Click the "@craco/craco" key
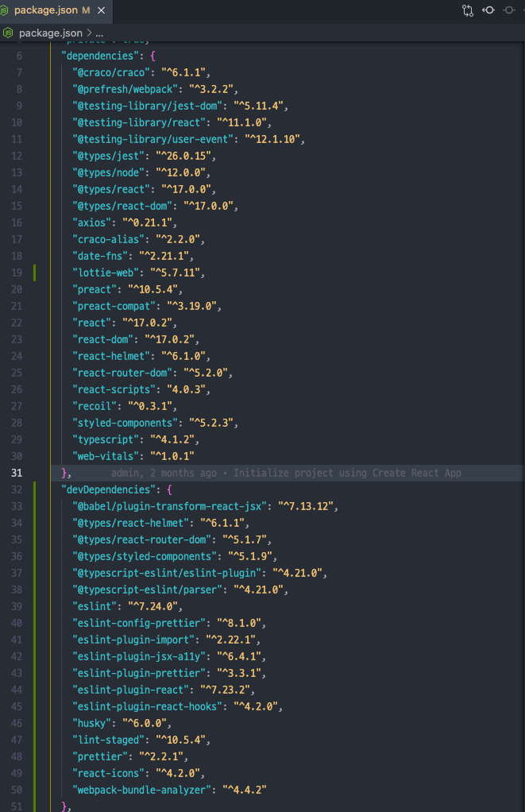Screen dimensions: 525x812 tap(111, 72)
